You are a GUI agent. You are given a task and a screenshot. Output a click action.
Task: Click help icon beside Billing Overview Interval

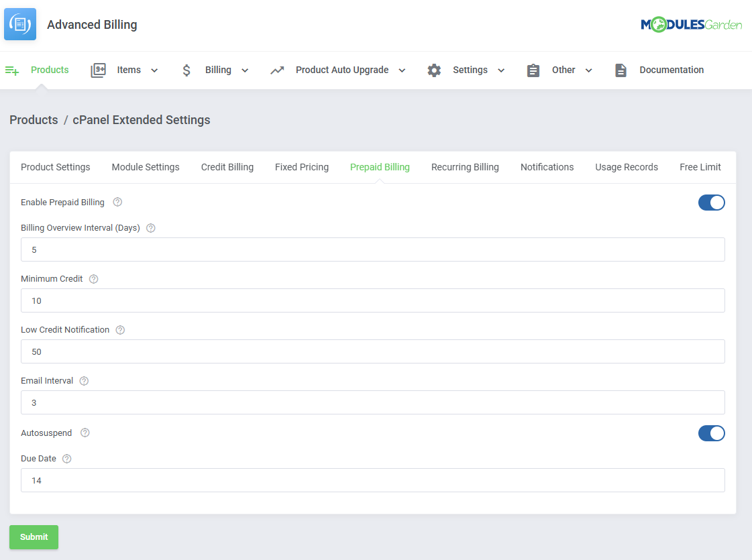click(x=150, y=228)
